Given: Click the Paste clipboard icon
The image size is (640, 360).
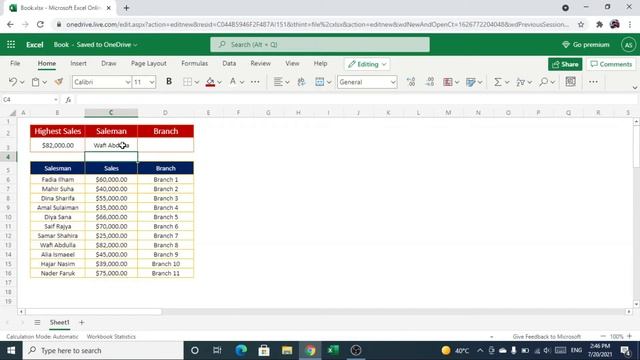Looking at the screenshot, I should point(36,82).
